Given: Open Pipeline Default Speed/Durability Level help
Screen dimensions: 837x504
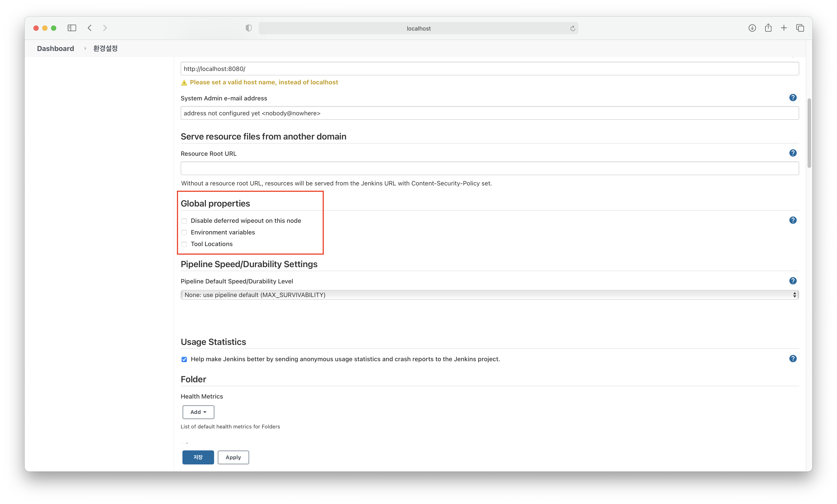Looking at the screenshot, I should pyautogui.click(x=793, y=281).
